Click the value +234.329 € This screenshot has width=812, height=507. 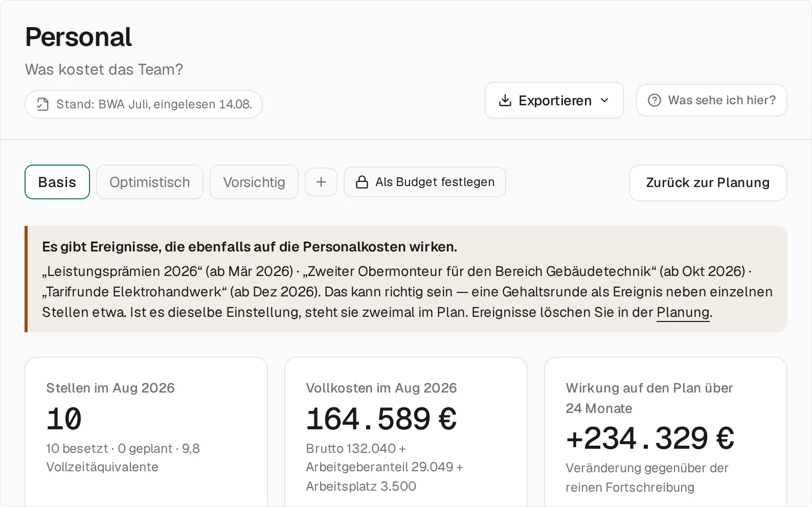point(650,439)
